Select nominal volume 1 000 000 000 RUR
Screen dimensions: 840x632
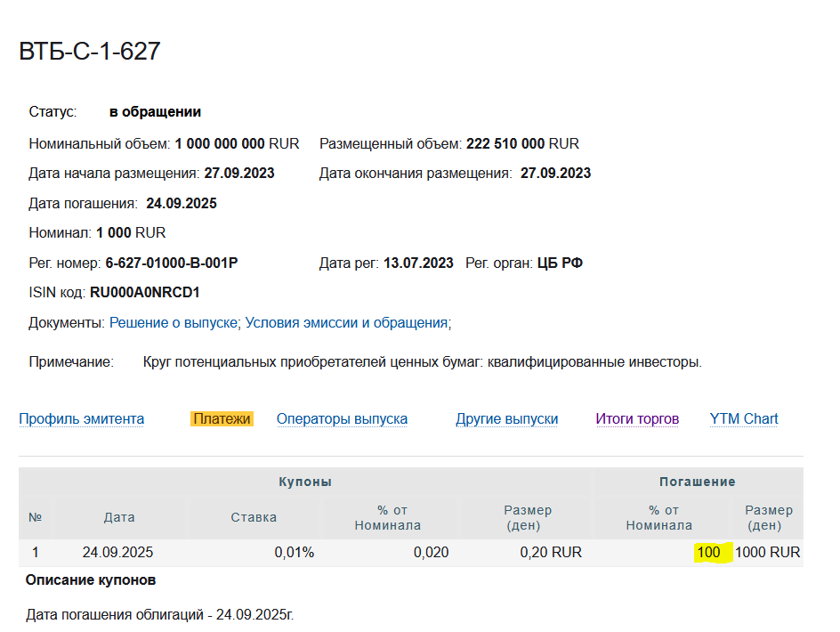pos(237,143)
